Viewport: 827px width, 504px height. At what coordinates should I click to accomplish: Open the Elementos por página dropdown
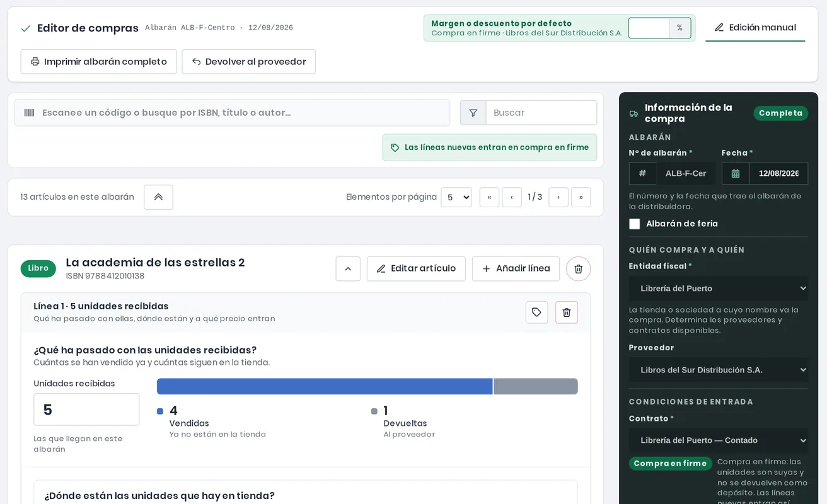coord(456,197)
